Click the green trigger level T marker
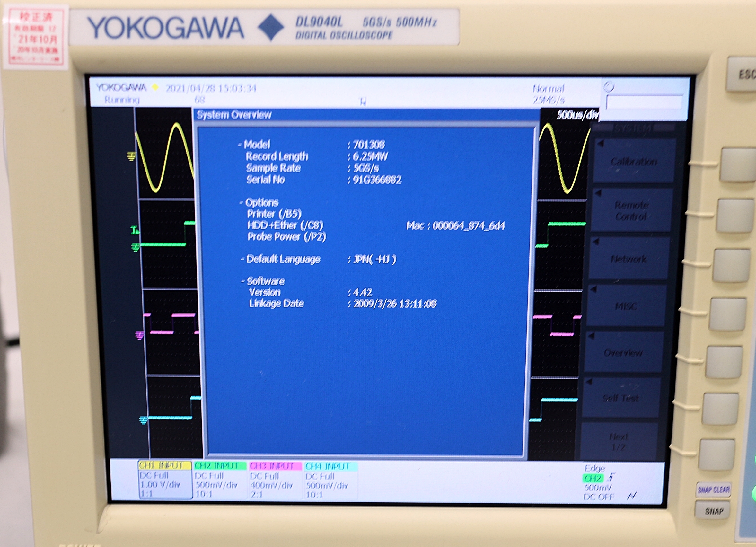Viewport: 756px width, 547px height. 134,230
